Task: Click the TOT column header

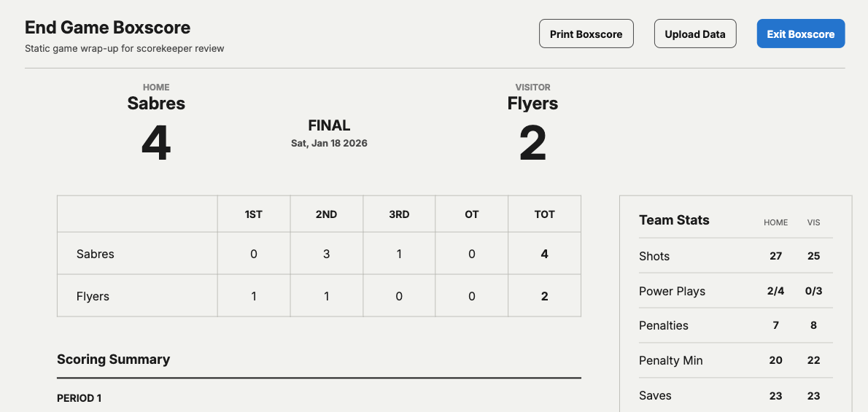Action: click(545, 214)
